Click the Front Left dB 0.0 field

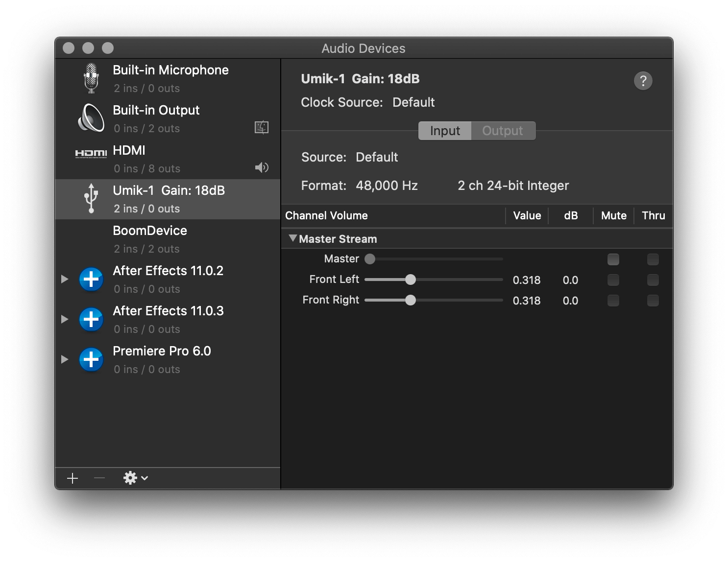(570, 280)
